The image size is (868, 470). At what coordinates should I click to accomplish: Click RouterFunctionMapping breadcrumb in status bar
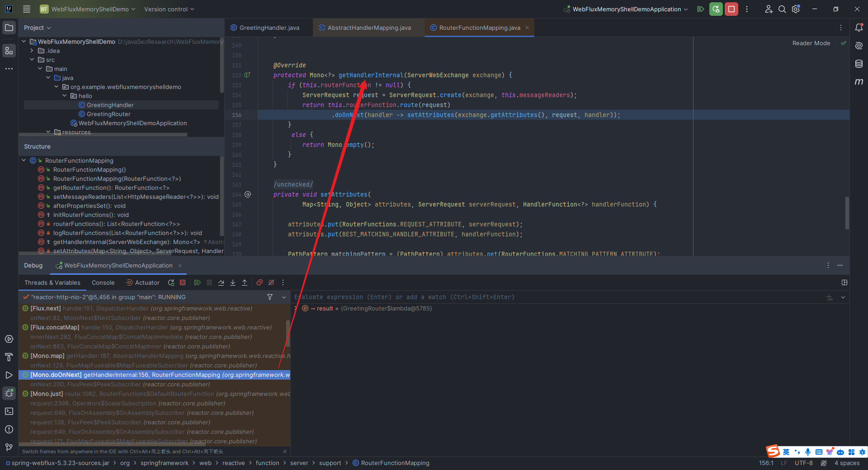[392, 463]
